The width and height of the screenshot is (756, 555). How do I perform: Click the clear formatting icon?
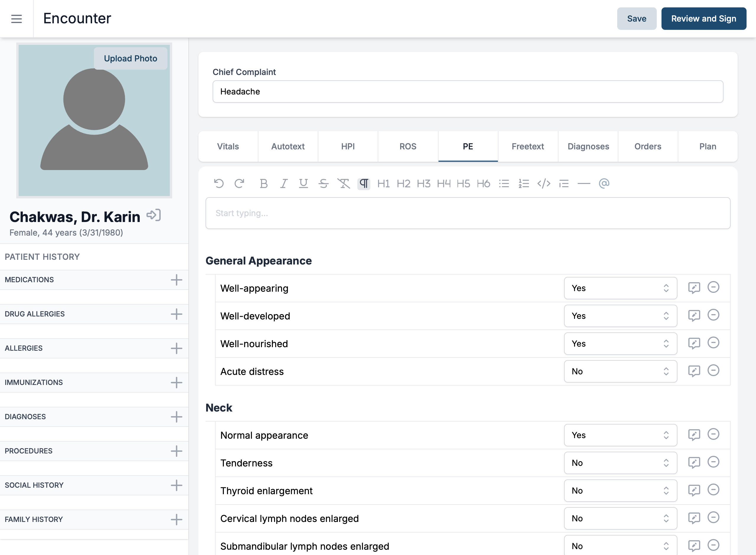(343, 183)
